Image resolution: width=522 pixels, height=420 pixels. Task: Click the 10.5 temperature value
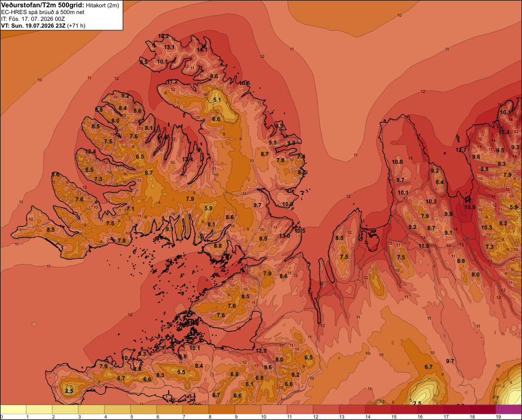(300, 230)
